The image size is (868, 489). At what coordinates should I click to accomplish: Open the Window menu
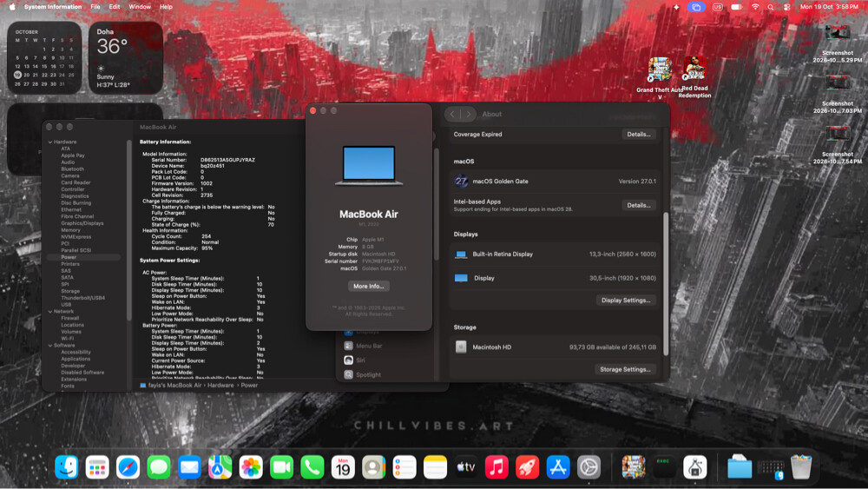click(140, 7)
